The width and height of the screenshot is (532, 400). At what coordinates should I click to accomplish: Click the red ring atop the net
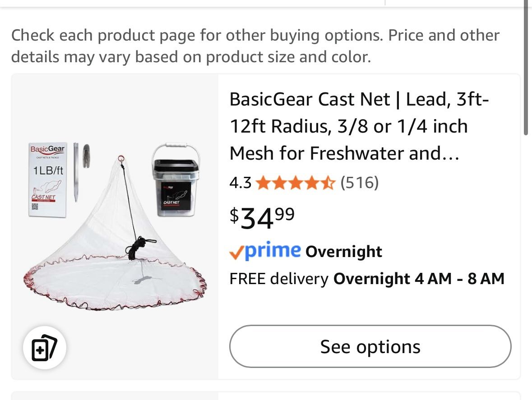point(121,159)
